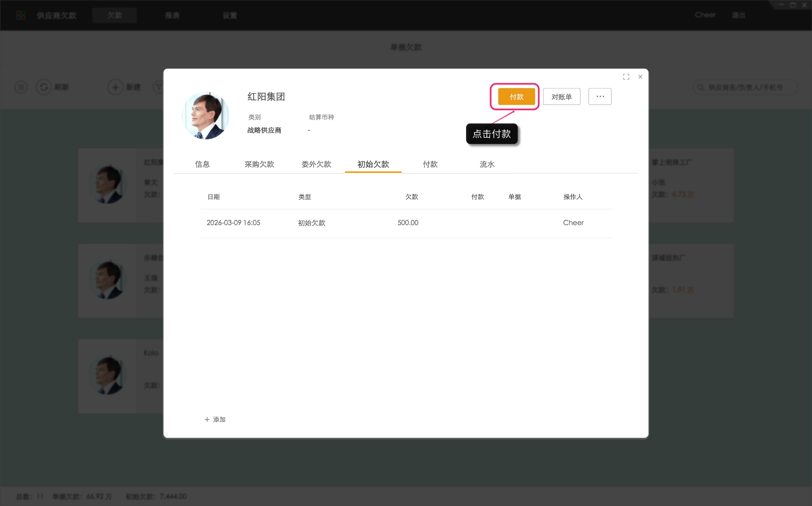Expand the 红阳集团 dialog to fullscreen
The height and width of the screenshot is (506, 812).
pyautogui.click(x=626, y=77)
